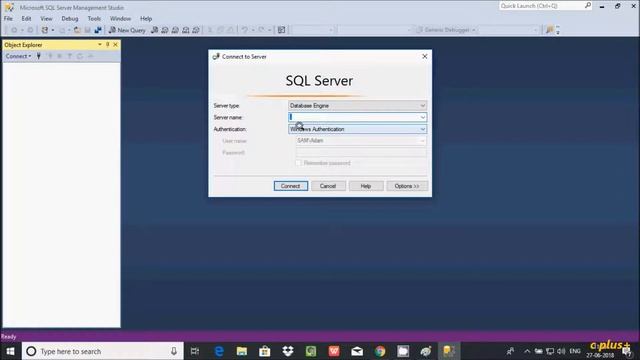
Task: Open the Help menu
Action: [x=146, y=18]
